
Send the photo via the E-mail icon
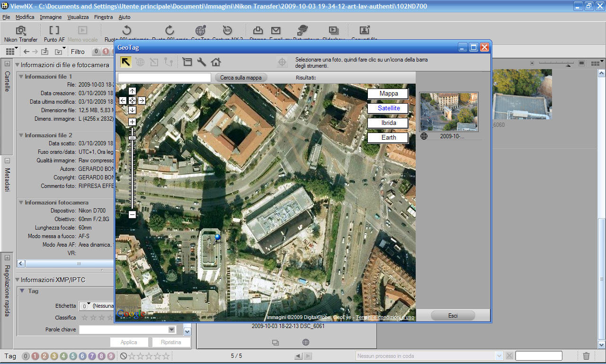[276, 30]
